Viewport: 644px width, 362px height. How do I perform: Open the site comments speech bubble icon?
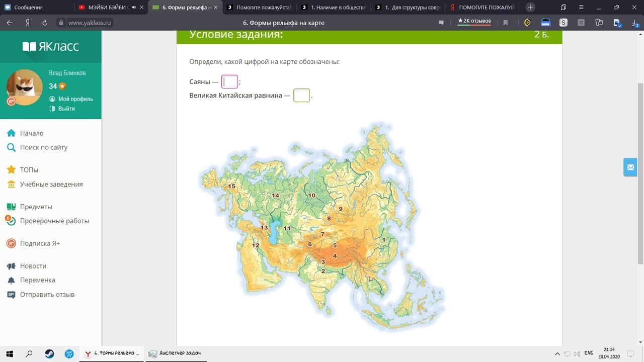point(441,23)
